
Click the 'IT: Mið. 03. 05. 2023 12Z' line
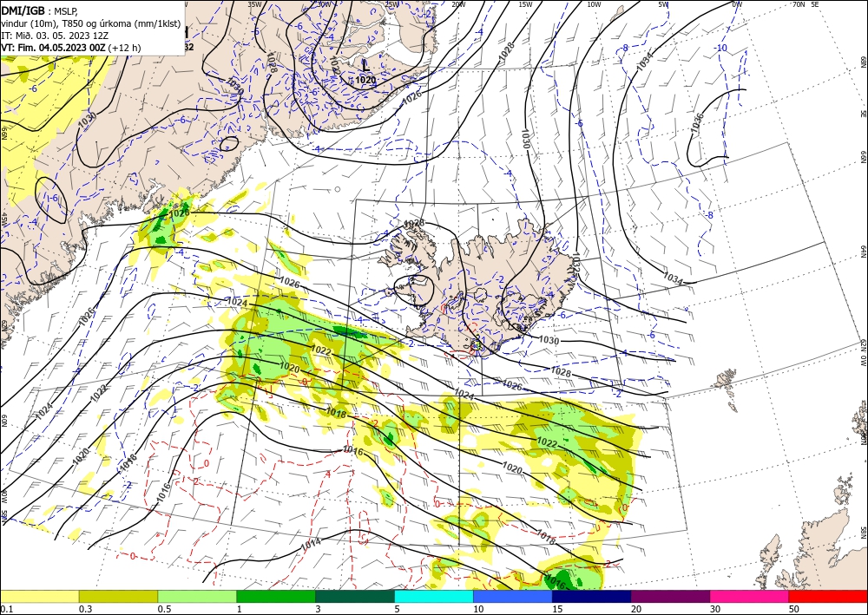pos(55,36)
